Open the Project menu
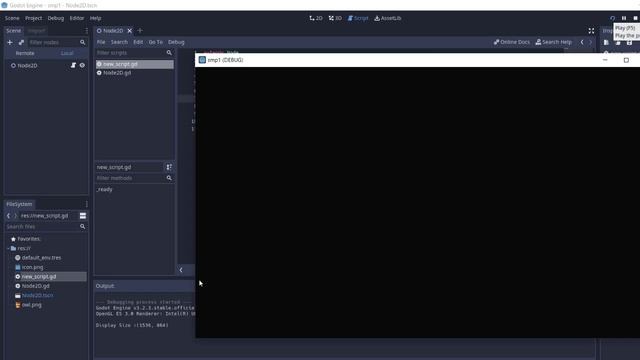This screenshot has height=360, width=640. (33, 18)
